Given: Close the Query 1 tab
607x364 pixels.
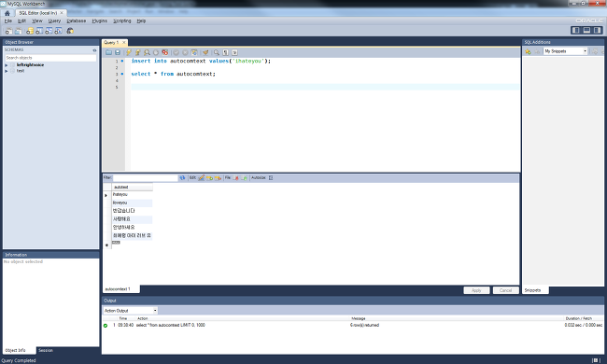Looking at the screenshot, I should coord(124,43).
